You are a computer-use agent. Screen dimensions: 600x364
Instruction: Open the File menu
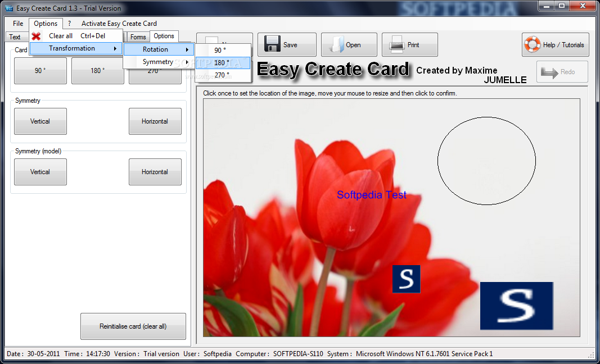tap(18, 24)
